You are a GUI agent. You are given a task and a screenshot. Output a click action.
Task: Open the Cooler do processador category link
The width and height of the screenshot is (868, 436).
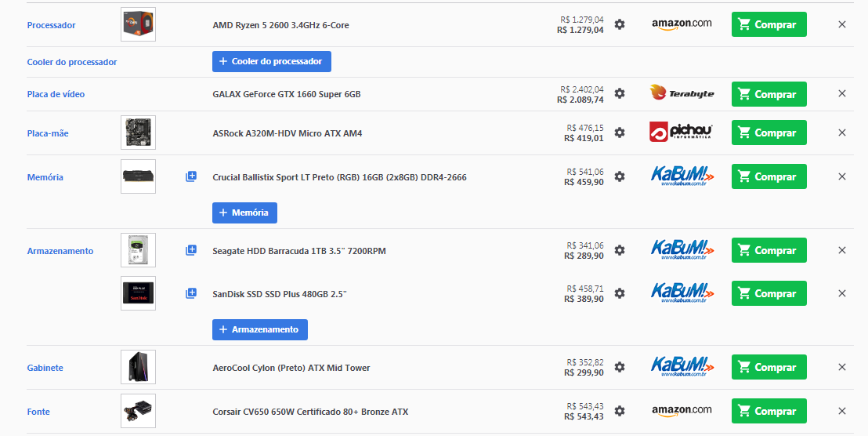[x=72, y=62]
